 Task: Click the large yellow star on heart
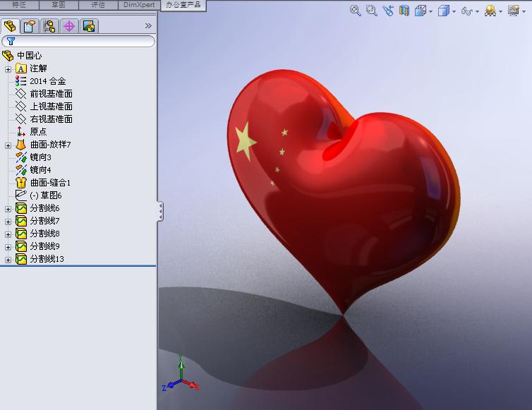245,141
